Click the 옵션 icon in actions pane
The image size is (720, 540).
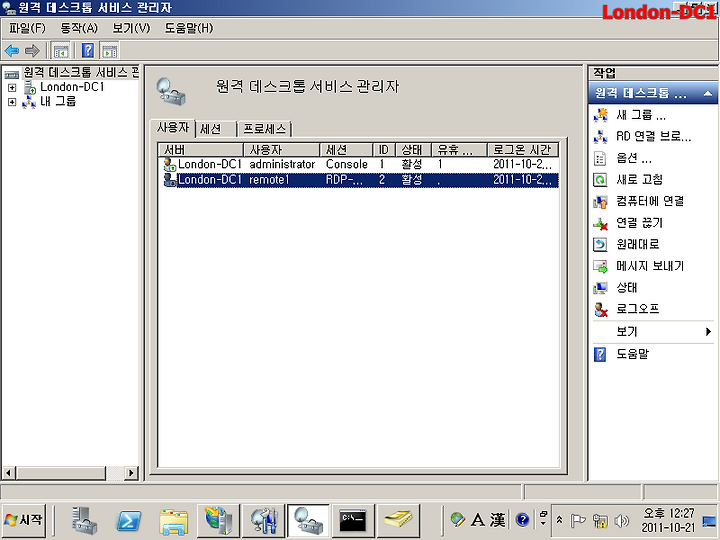[x=600, y=158]
